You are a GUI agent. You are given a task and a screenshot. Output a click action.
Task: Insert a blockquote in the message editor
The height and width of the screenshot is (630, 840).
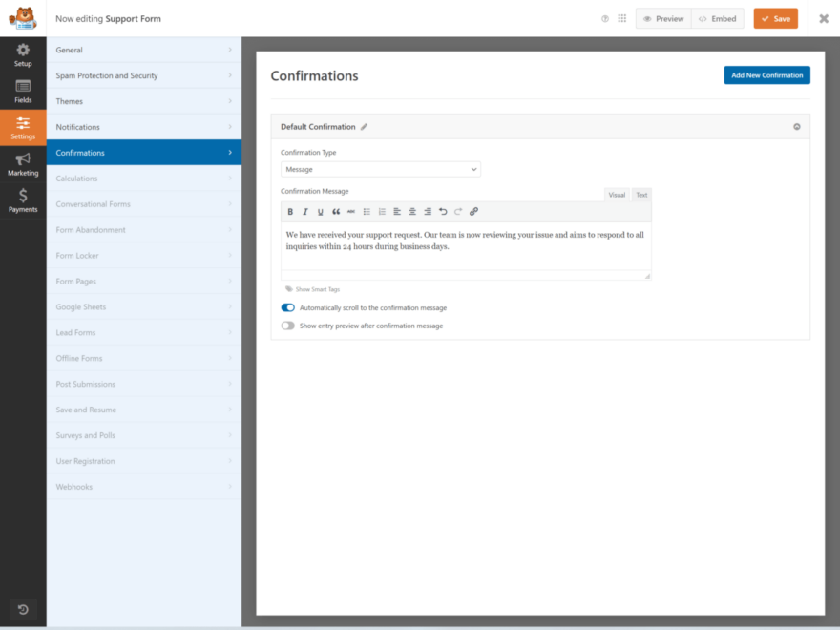334,211
